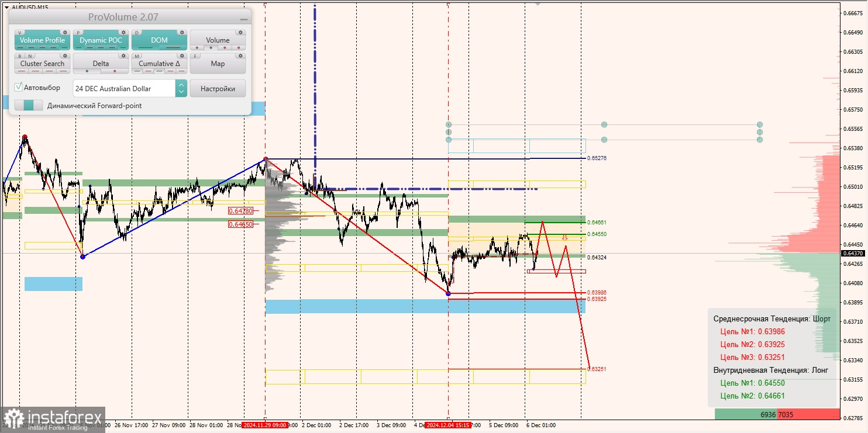Open Volume Profile gear settings
This screenshot has height=433, width=868.
65,33
